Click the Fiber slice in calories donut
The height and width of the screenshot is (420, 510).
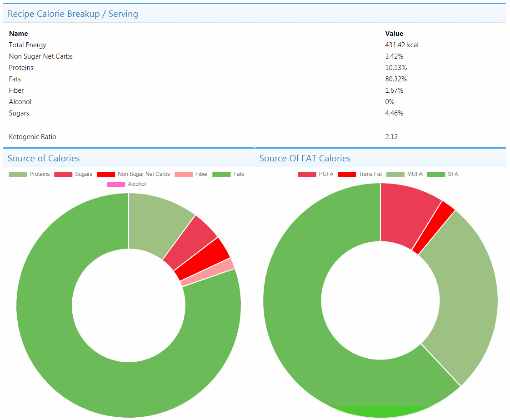point(209,273)
